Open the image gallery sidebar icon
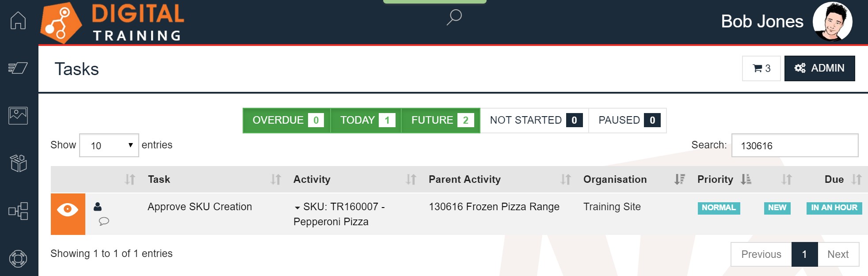The height and width of the screenshot is (276, 868). pos(18,116)
